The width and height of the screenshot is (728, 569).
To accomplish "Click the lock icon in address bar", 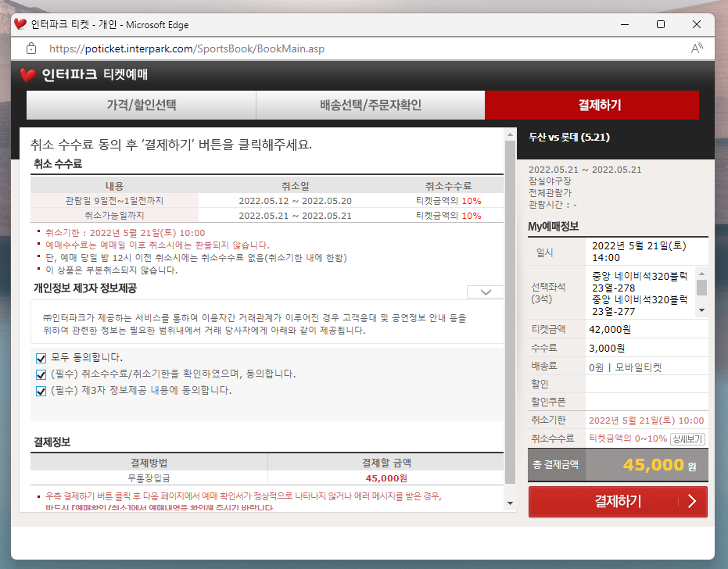I will [31, 48].
